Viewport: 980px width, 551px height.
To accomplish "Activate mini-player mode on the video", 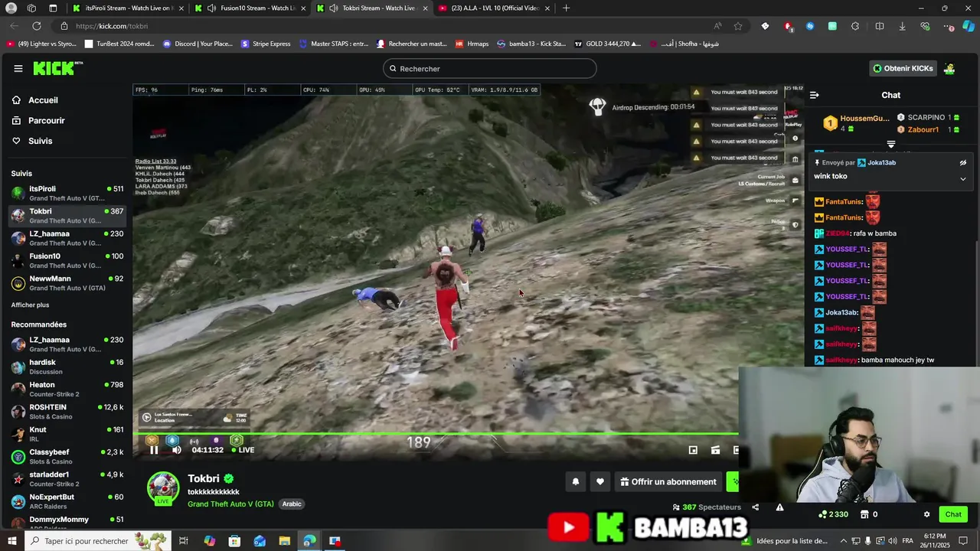I will click(693, 450).
